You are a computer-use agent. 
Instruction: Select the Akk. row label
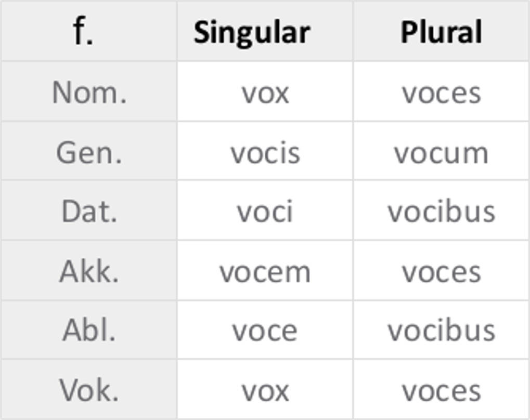click(x=89, y=271)
